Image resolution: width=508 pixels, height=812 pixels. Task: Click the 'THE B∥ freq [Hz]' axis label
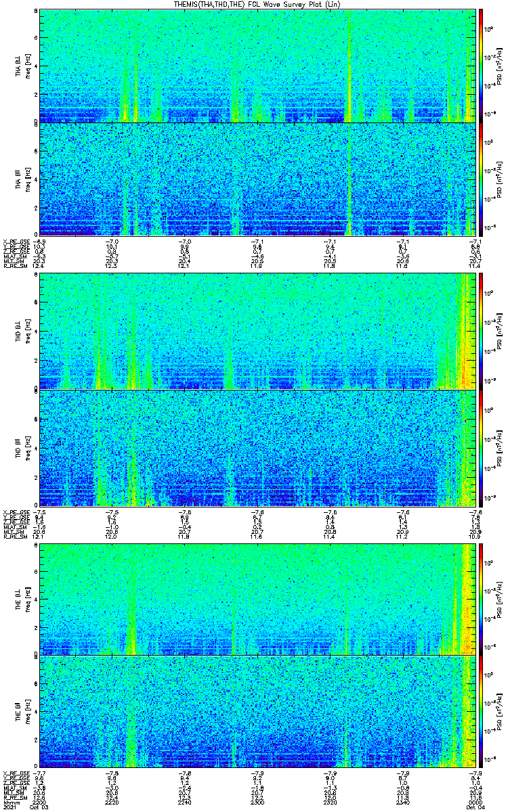22,712
